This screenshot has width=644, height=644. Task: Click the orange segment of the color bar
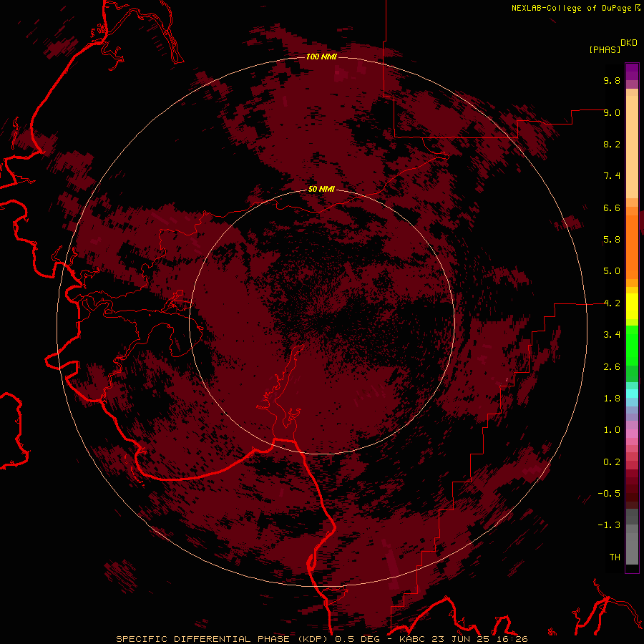(x=632, y=246)
